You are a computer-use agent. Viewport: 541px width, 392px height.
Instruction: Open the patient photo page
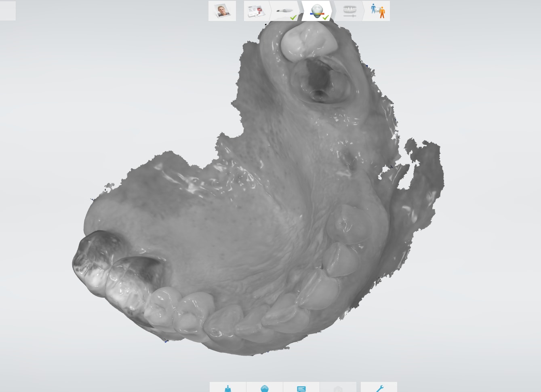(x=222, y=11)
